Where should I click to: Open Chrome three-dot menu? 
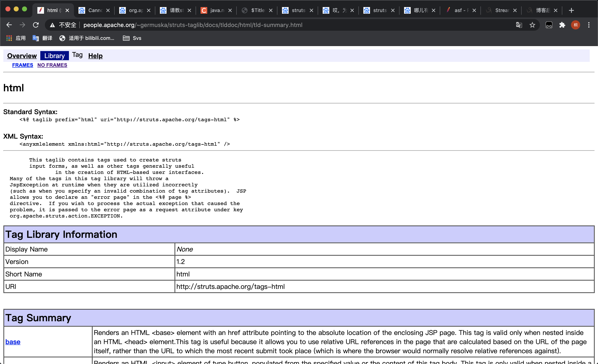point(589,25)
